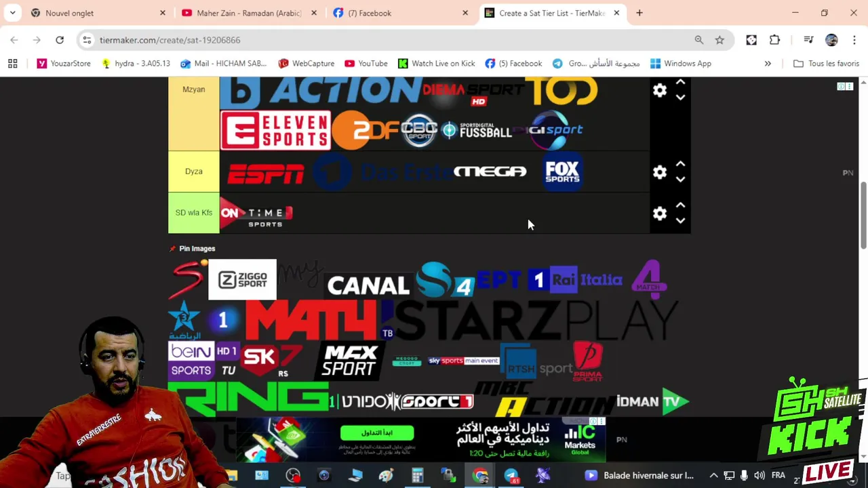Pick the Sky Sports Main Event logo
868x488 pixels.
pos(464,361)
